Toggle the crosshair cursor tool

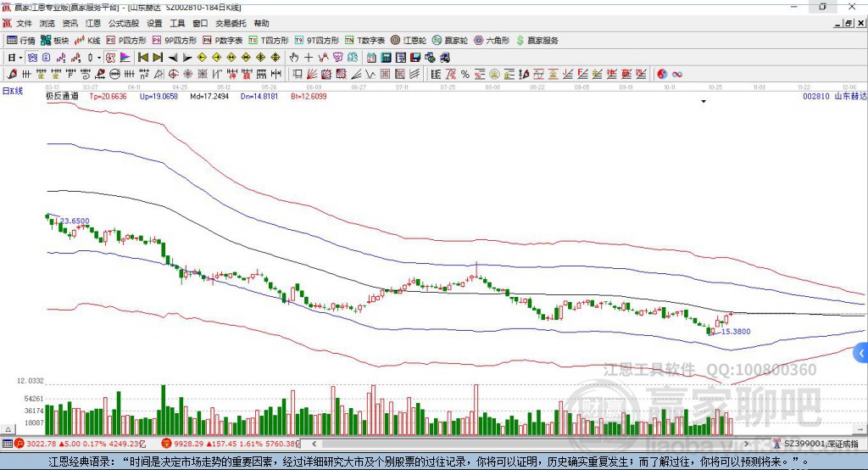[309, 58]
